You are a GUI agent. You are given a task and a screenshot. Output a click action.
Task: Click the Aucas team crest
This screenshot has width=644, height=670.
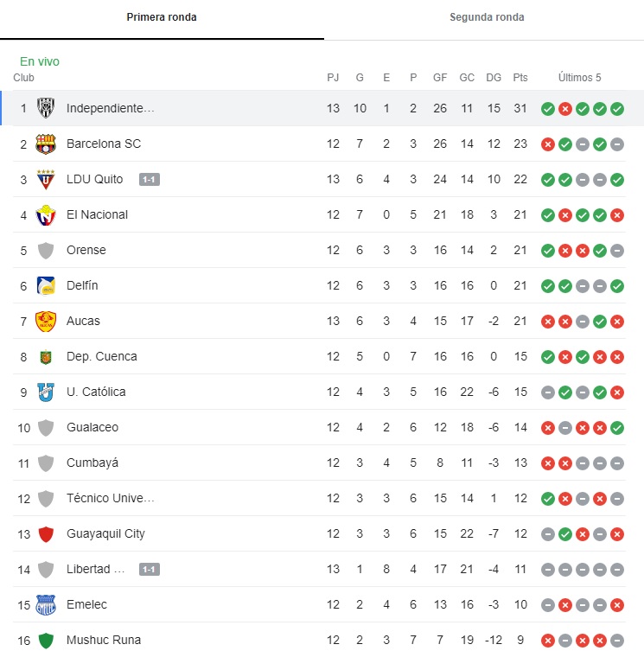46,322
